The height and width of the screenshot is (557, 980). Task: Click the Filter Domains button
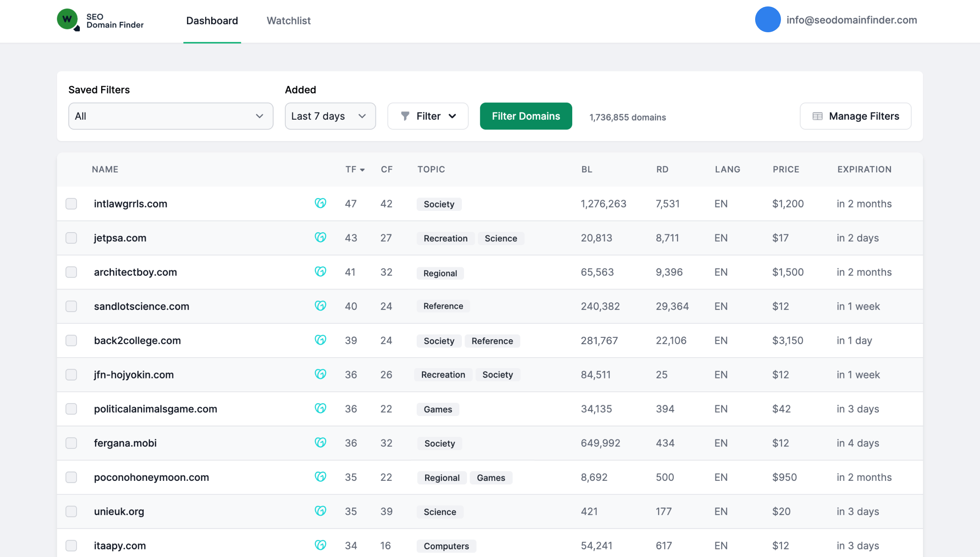coord(526,116)
